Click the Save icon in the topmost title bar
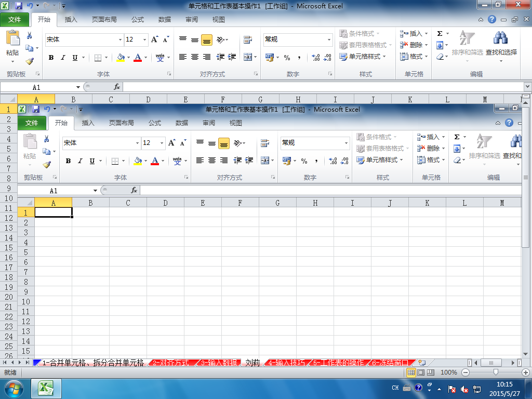This screenshot has width=532, height=399. [18, 6]
